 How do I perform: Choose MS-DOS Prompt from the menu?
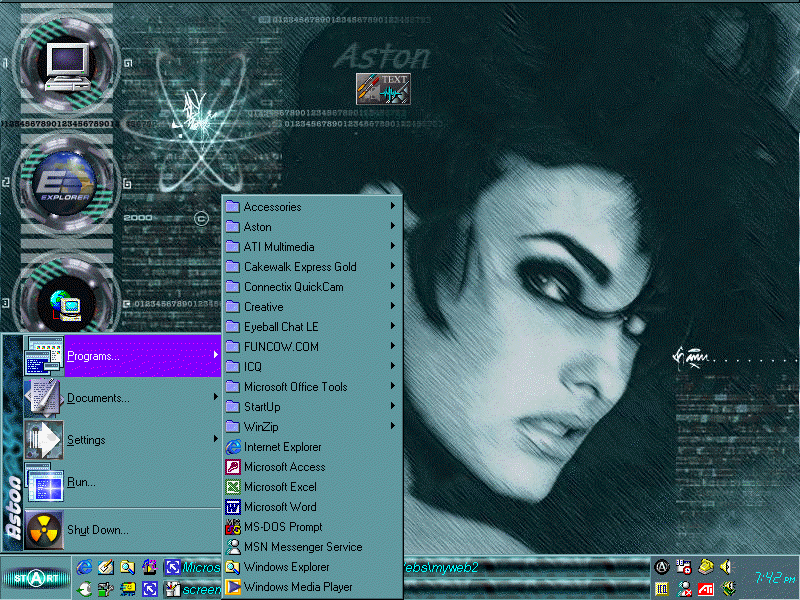click(x=283, y=527)
